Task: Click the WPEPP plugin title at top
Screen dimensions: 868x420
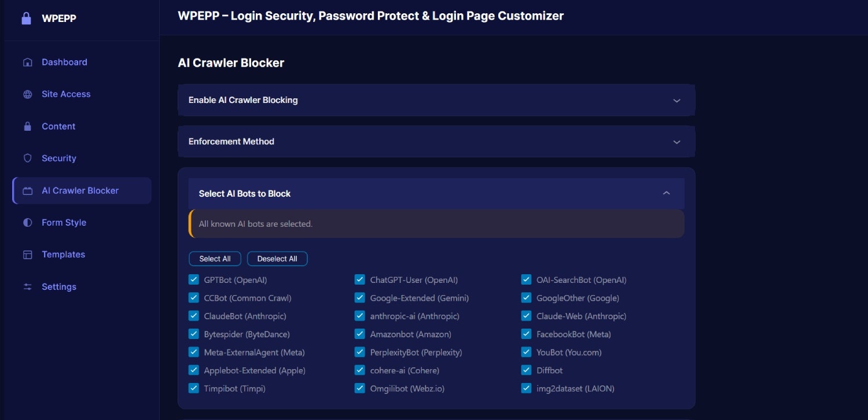Action: click(x=370, y=16)
